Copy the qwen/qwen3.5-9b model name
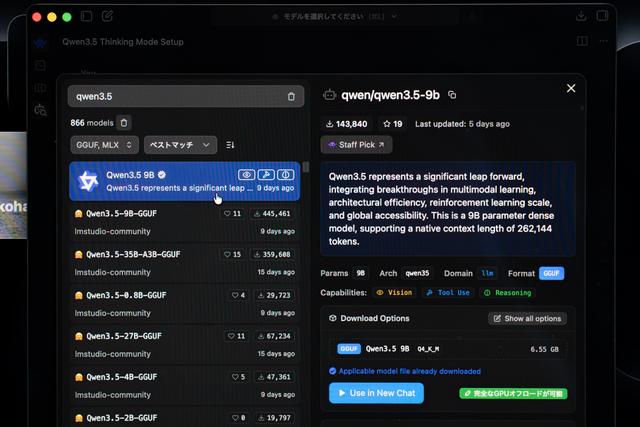 pyautogui.click(x=452, y=95)
